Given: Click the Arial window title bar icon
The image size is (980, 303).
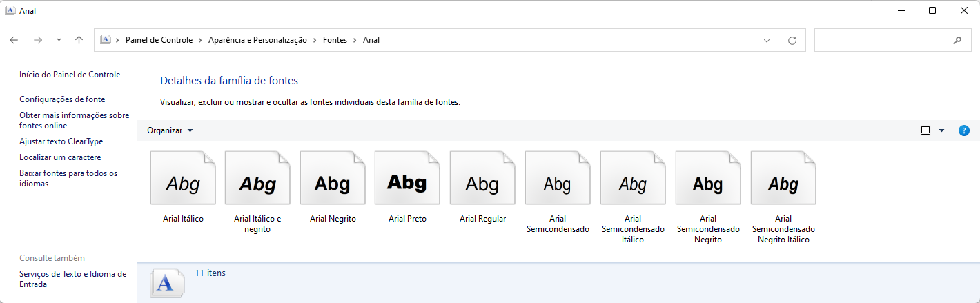Looking at the screenshot, I should pyautogui.click(x=10, y=11).
